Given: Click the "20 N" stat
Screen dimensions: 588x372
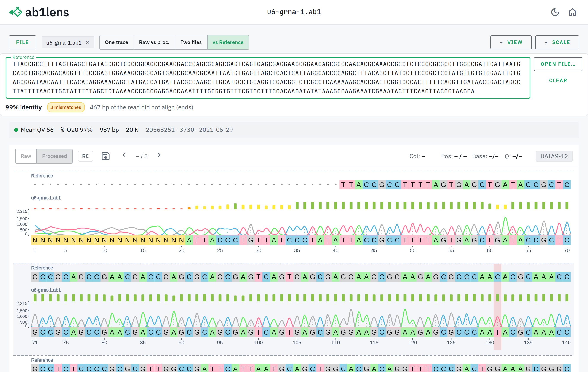Looking at the screenshot, I should (132, 130).
